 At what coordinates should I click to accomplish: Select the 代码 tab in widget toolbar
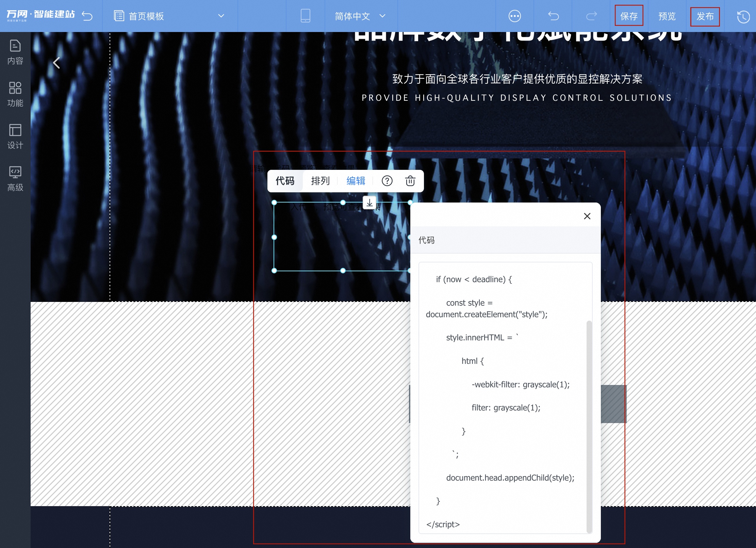(285, 181)
